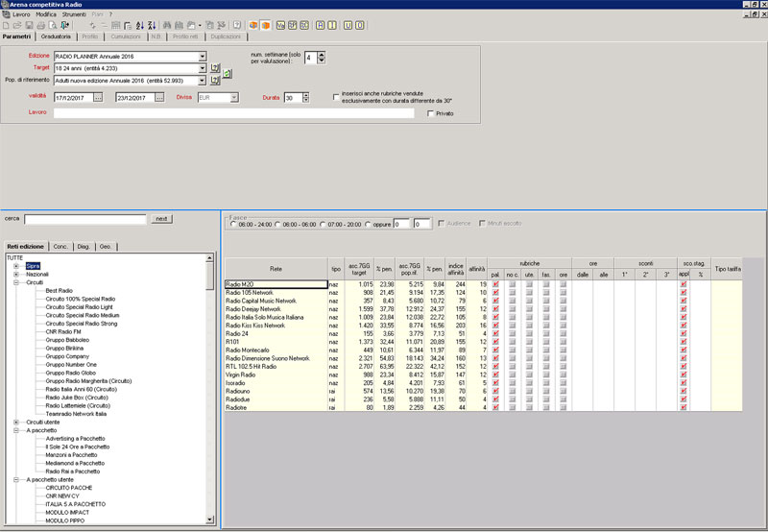Select the 06:00 - 24:00 fascia radio button
768x532 pixels.
pyautogui.click(x=232, y=224)
